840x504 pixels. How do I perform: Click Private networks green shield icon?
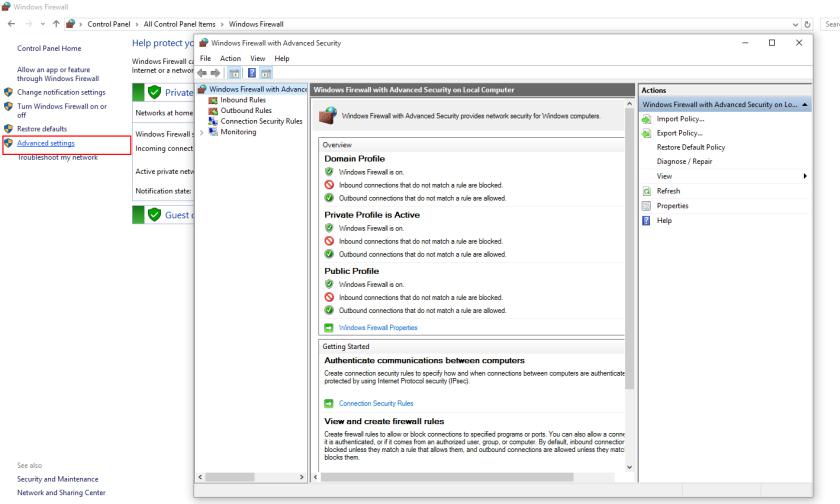154,92
